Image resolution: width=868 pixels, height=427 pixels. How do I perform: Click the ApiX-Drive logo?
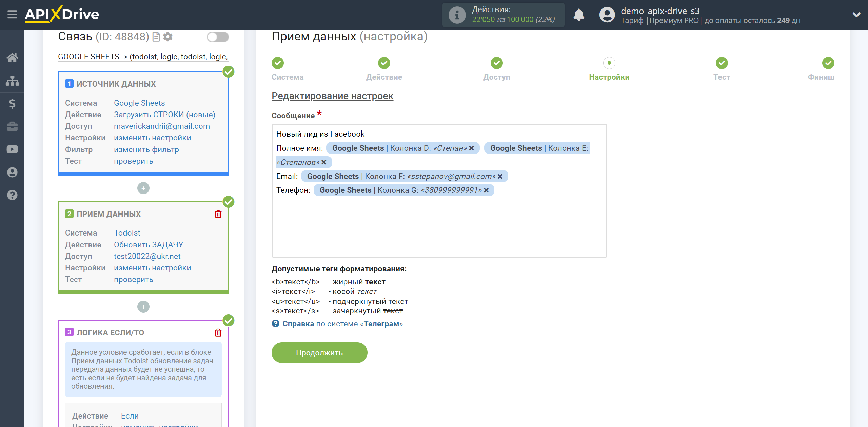pos(62,14)
